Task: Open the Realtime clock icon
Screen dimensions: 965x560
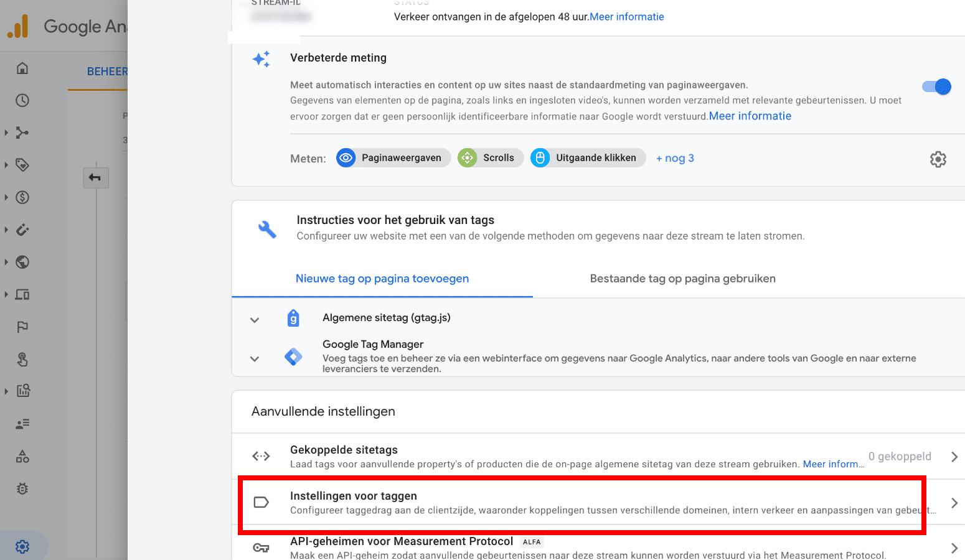Action: 22,100
